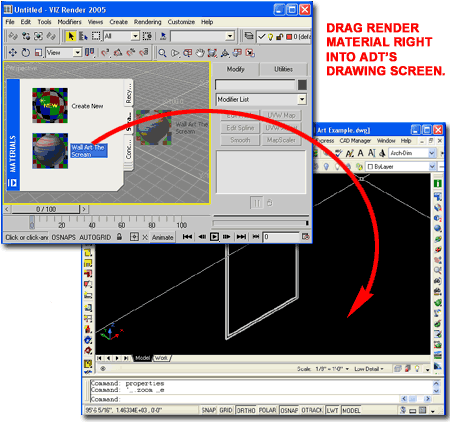Select the Pan hand tool

click(x=200, y=53)
